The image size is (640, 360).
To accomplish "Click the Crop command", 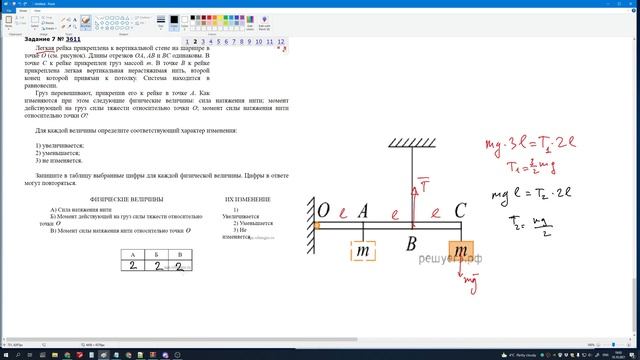I will coord(48,18).
